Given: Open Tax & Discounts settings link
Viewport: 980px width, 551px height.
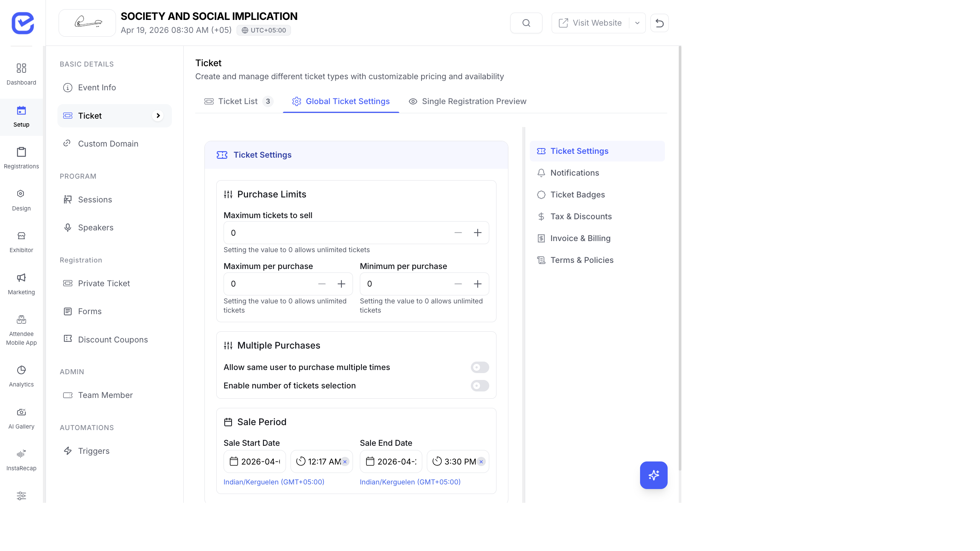Looking at the screenshot, I should (x=581, y=216).
